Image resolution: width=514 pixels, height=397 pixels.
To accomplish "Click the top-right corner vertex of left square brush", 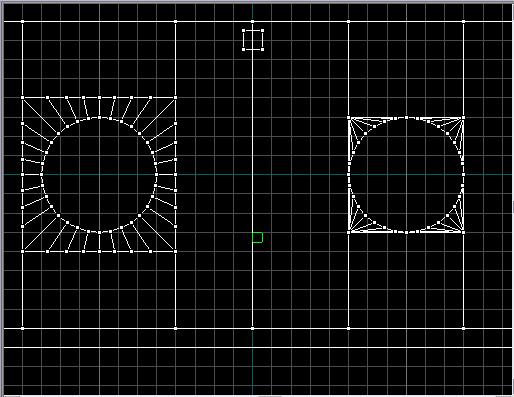I will click(x=176, y=98).
